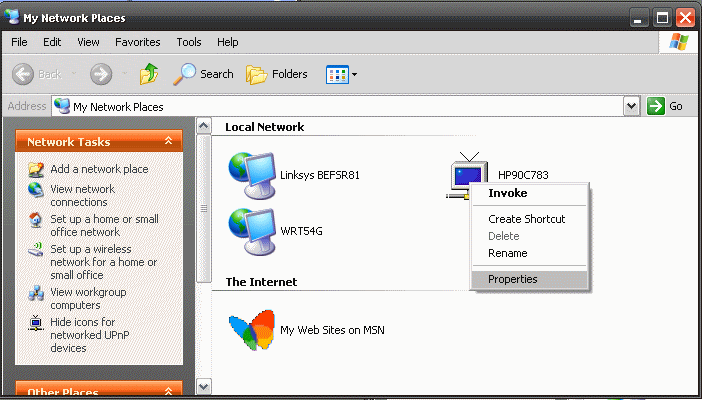Expand the Other Places panel
Viewport: 702px width, 400px height.
pyautogui.click(x=168, y=391)
